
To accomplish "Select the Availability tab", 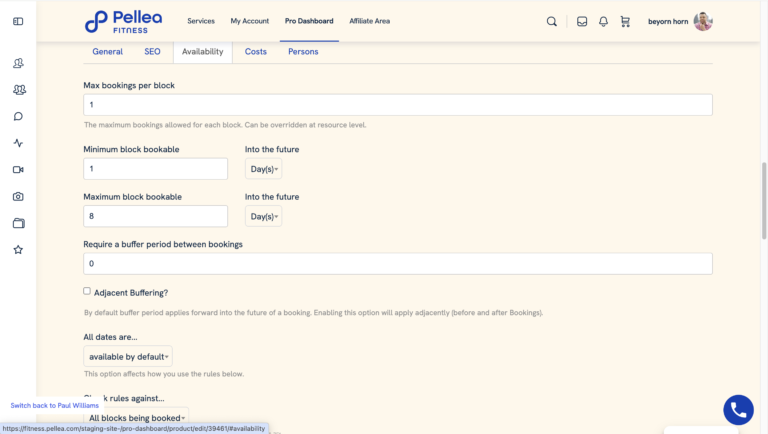I will pyautogui.click(x=203, y=51).
